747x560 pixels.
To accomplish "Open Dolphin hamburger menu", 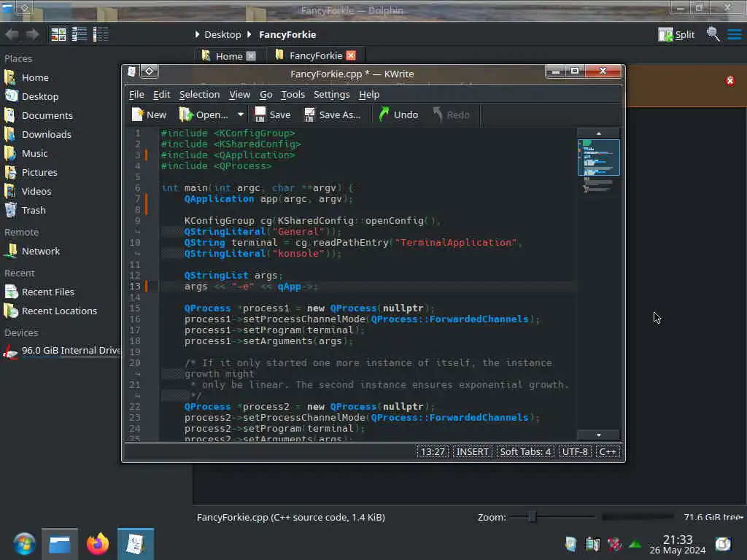I will click(734, 35).
